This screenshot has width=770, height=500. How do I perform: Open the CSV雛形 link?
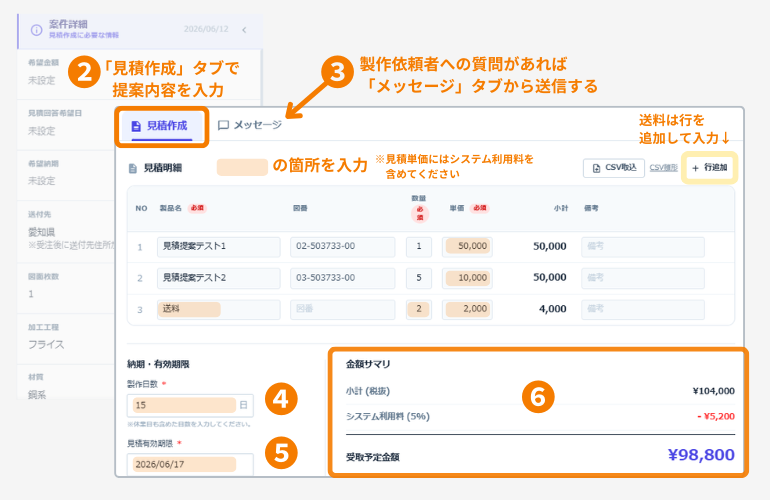(x=663, y=168)
